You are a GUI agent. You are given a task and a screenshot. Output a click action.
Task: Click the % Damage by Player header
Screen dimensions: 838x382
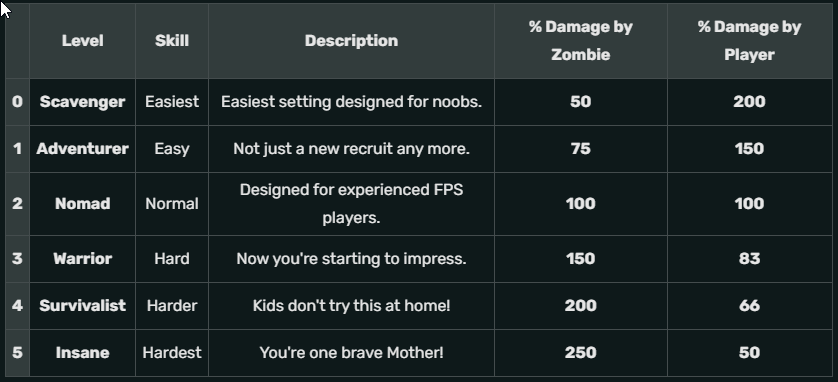coord(749,41)
